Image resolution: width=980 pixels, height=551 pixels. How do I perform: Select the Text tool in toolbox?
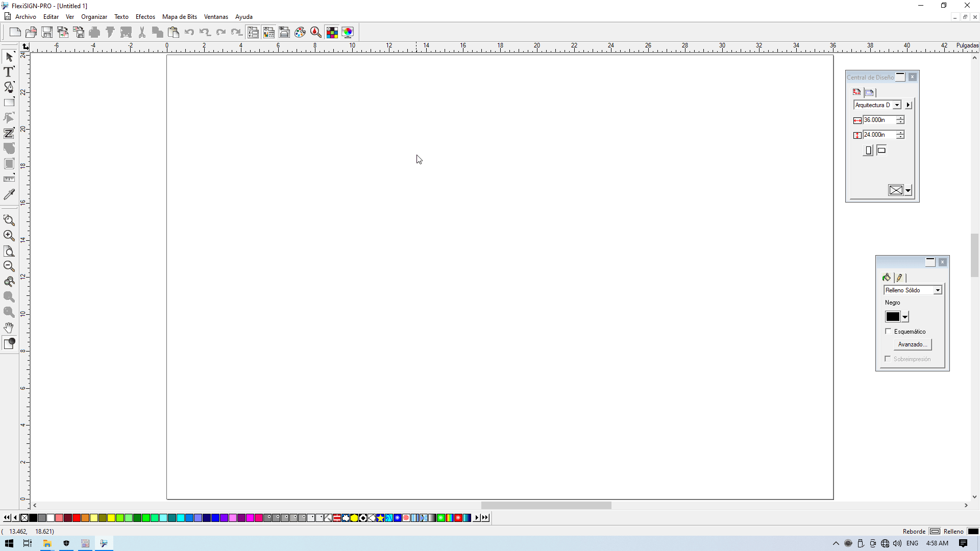point(9,72)
